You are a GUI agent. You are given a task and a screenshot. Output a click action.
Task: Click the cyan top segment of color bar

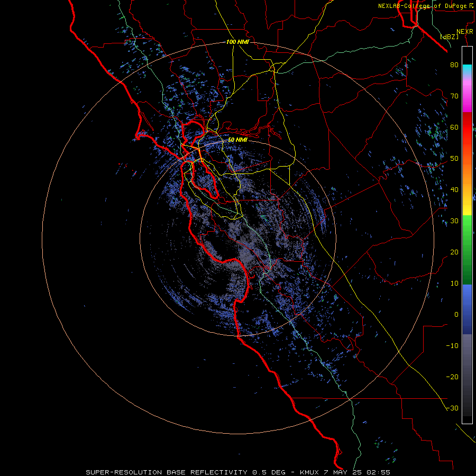(467, 69)
